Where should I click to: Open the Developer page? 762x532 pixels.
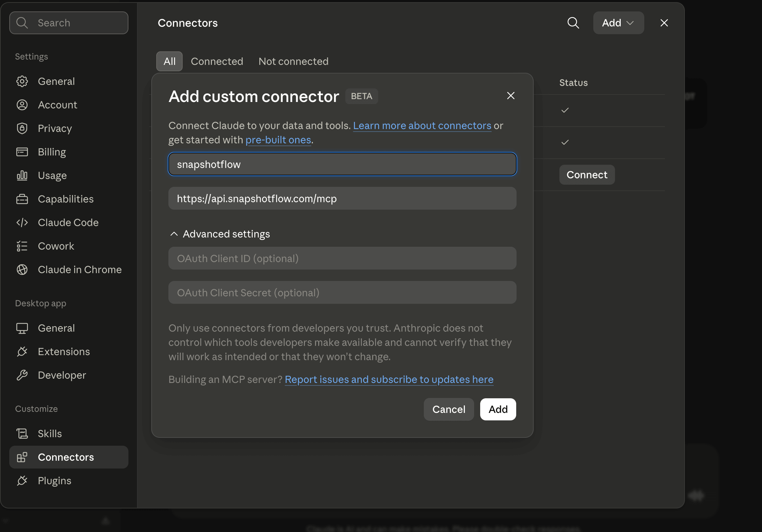pyautogui.click(x=69, y=375)
